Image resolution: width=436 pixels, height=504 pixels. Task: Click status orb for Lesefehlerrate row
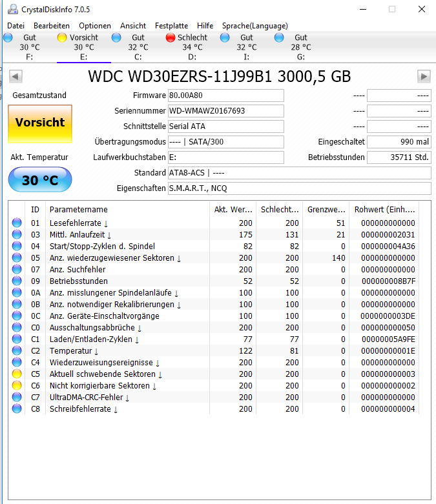click(x=17, y=223)
